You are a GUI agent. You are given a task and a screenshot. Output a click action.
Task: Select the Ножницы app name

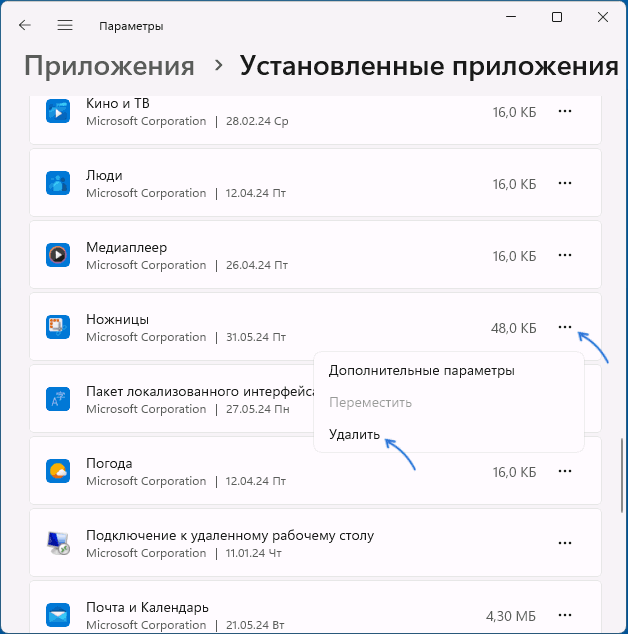coord(118,319)
